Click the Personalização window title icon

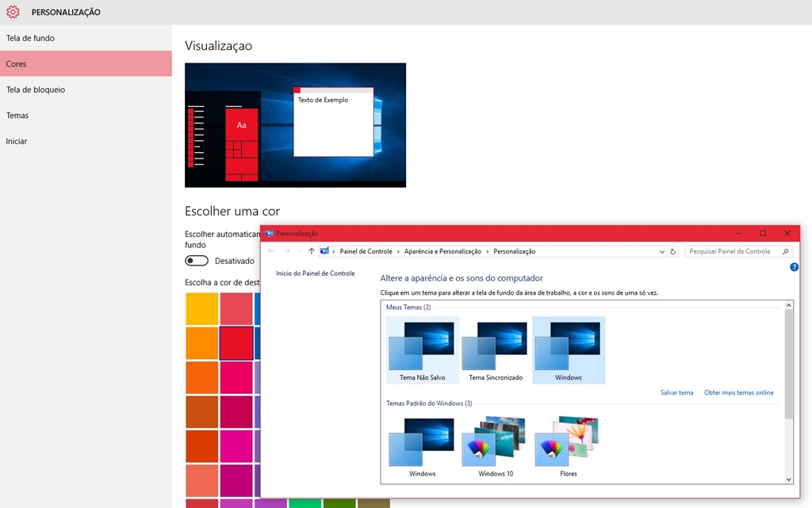(x=269, y=233)
